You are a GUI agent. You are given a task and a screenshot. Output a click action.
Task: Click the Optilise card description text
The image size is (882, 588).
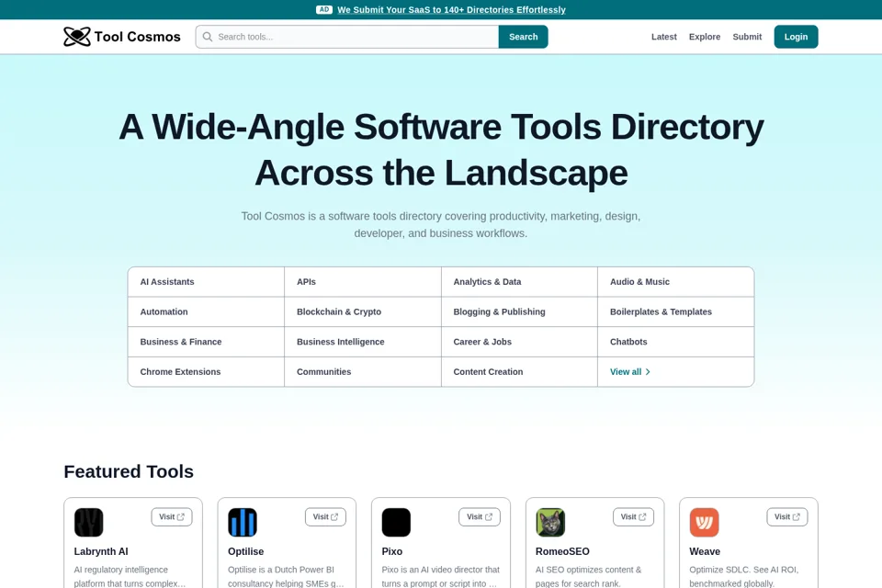286,576
